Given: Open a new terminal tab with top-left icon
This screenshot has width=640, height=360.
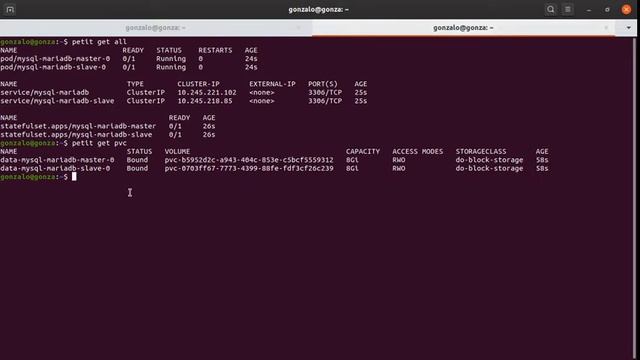Looking at the screenshot, I should click(10, 9).
